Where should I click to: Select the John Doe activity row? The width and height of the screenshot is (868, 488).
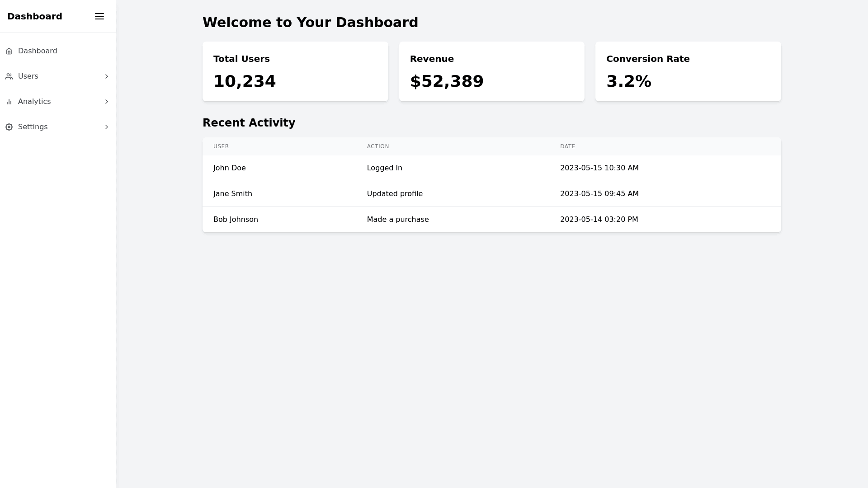[491, 168]
